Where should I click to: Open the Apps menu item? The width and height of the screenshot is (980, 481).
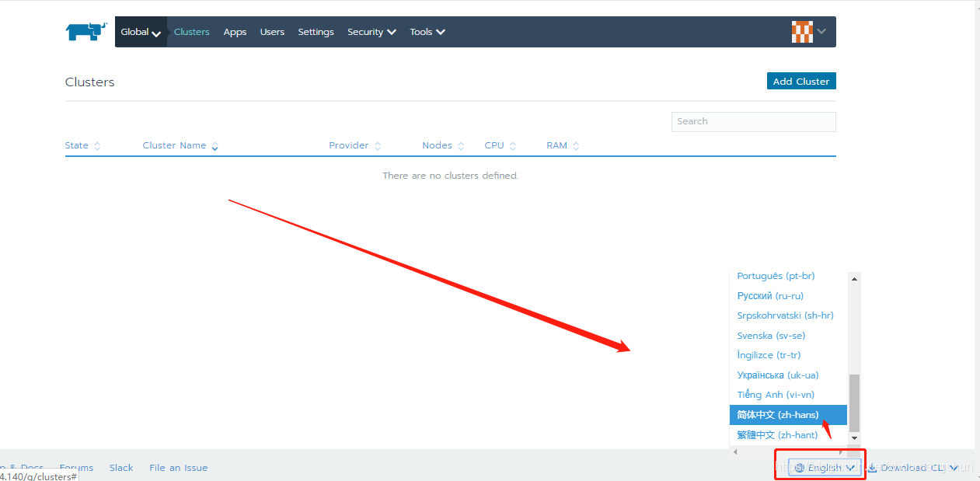(x=235, y=32)
